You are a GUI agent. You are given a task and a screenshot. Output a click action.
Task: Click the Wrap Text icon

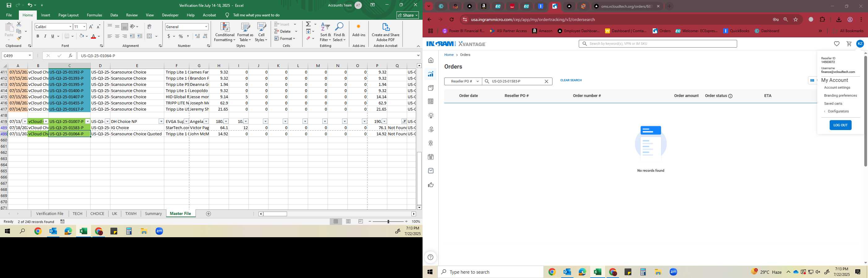[x=149, y=27]
